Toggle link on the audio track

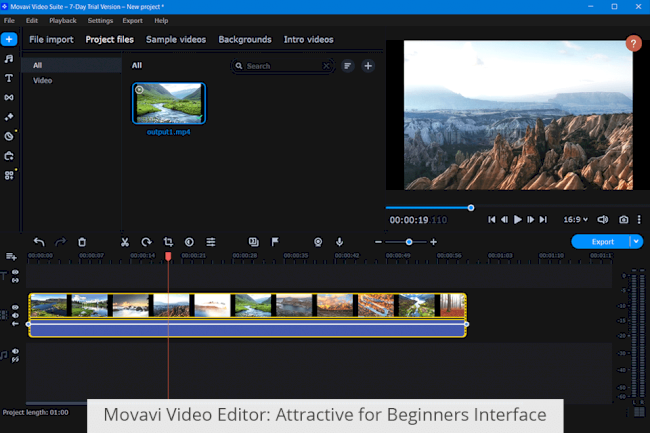15,360
